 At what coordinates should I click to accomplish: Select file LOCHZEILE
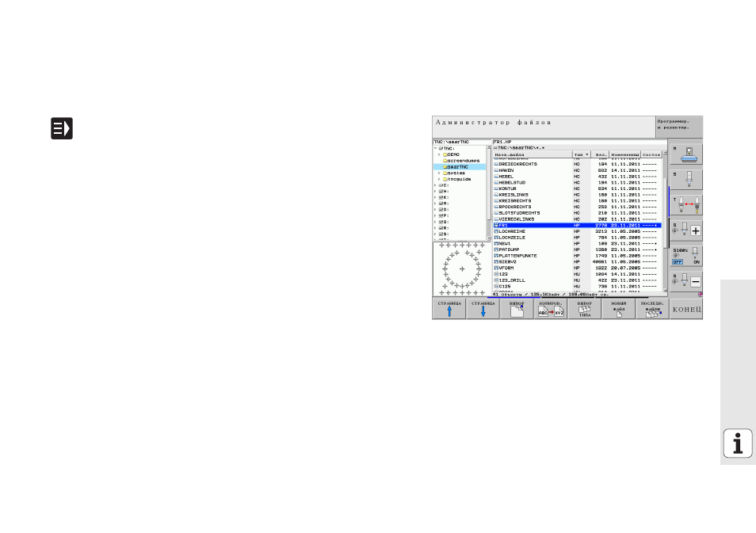(x=577, y=238)
